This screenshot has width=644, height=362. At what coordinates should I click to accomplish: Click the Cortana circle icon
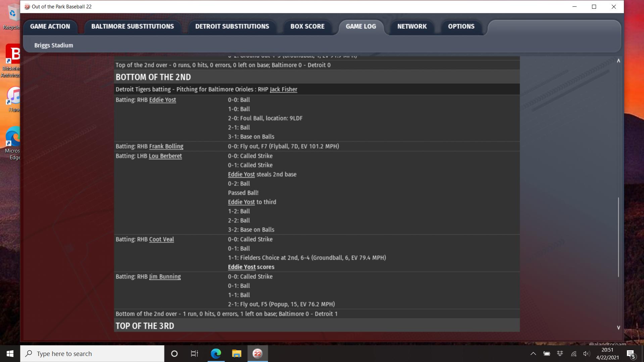174,354
